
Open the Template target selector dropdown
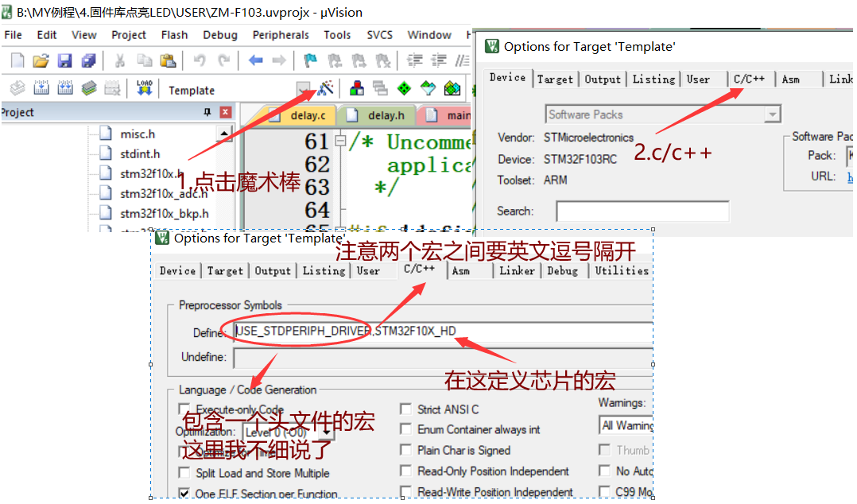tap(303, 88)
